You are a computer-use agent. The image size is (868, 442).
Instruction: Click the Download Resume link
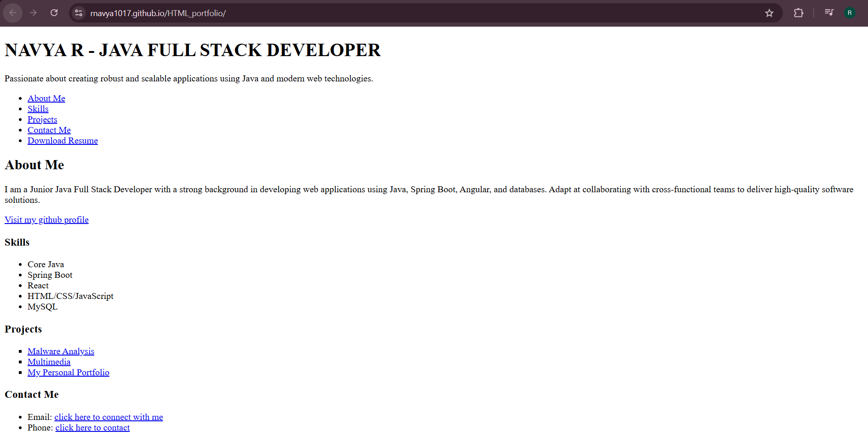pyautogui.click(x=63, y=141)
